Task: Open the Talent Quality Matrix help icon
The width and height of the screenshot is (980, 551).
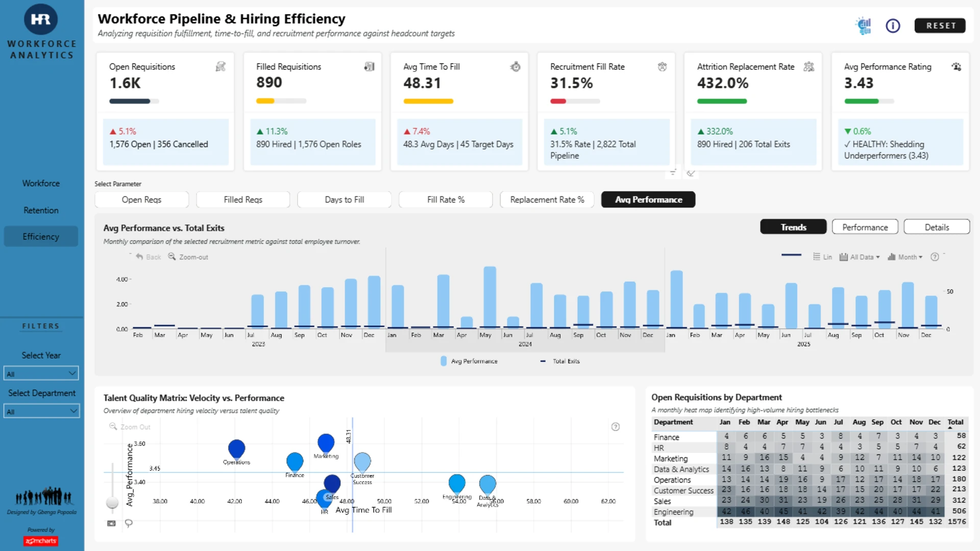Action: [616, 427]
